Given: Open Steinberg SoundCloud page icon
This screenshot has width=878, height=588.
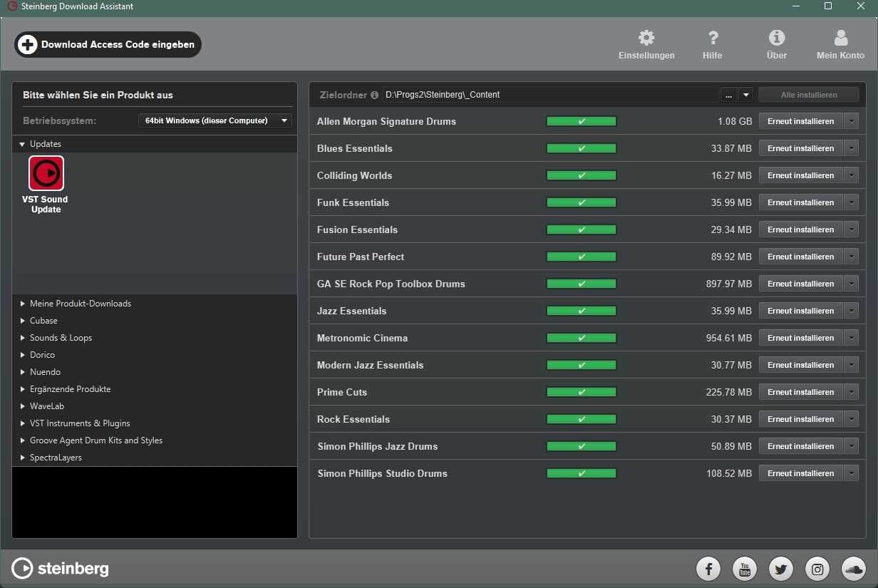Looking at the screenshot, I should click(854, 569).
